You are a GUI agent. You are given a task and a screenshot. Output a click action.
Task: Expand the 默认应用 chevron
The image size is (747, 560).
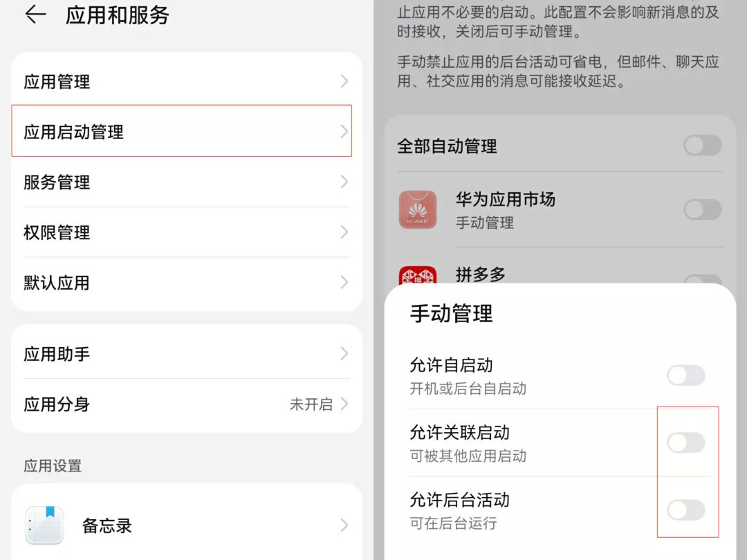(x=344, y=282)
